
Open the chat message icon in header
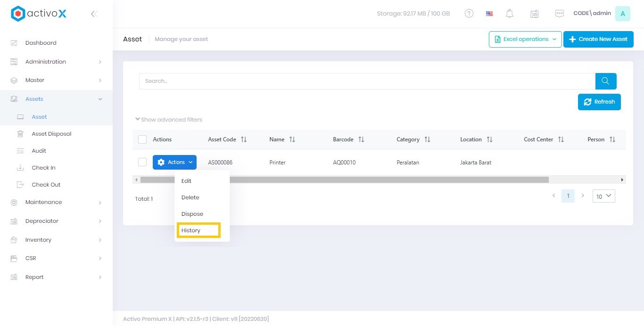tap(560, 14)
